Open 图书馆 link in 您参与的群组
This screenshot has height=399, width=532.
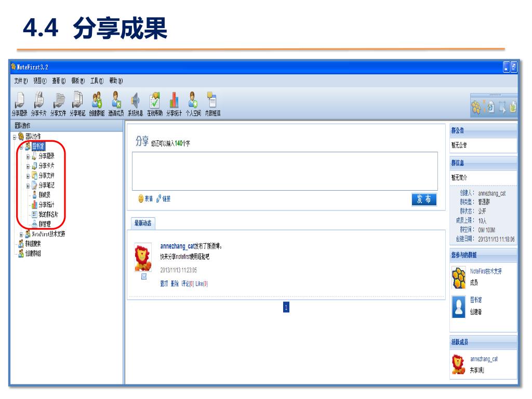point(476,300)
